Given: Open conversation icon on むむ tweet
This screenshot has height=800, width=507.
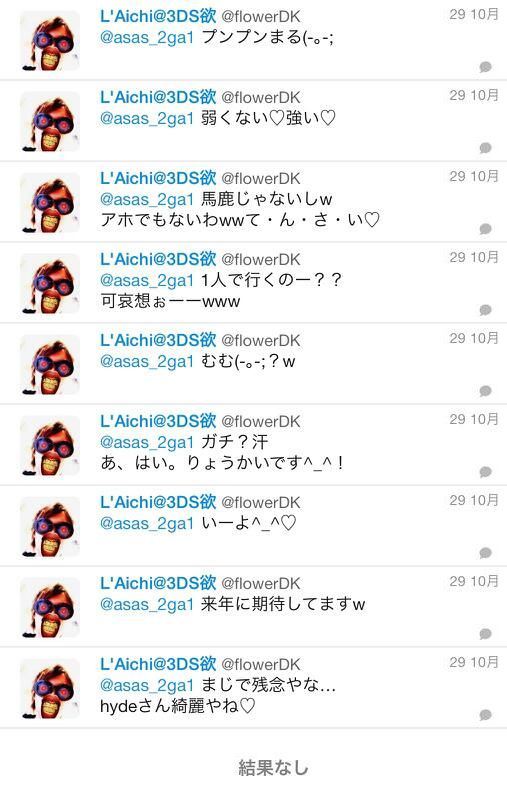Looking at the screenshot, I should (486, 391).
